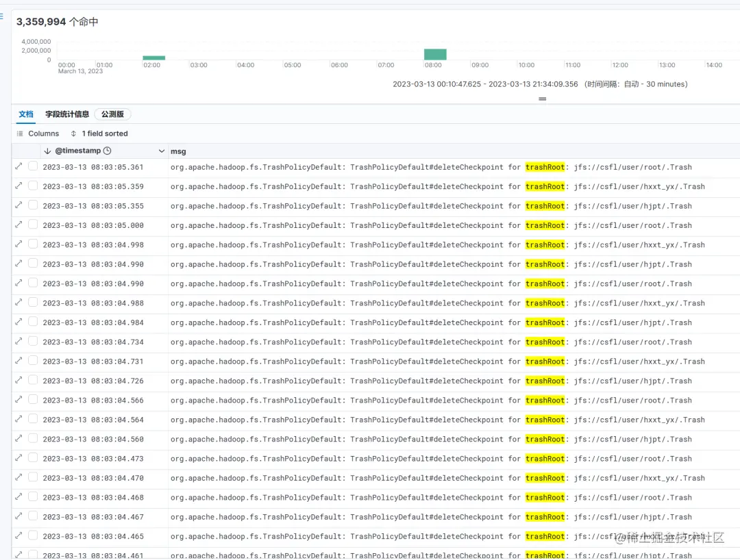Viewport: 740px width, 560px height.
Task: Expand document row timestamped 08:03:04.468
Action: point(18,496)
